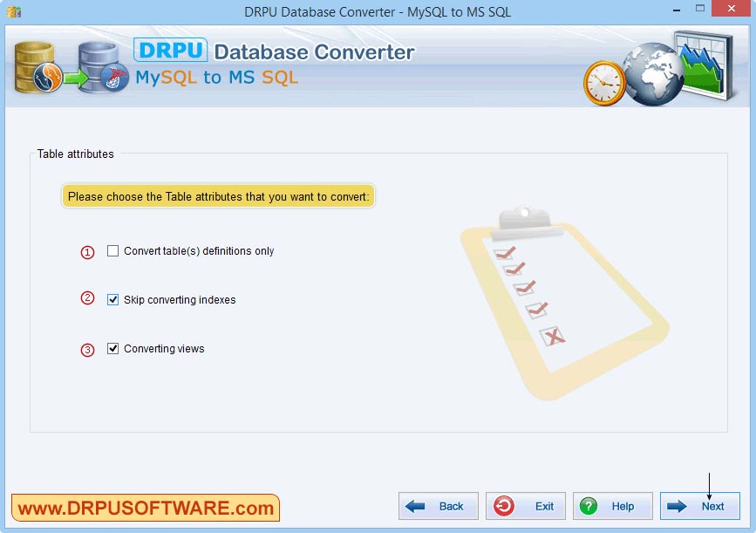
Task: Click the highlighted instruction text banner
Action: 218,196
